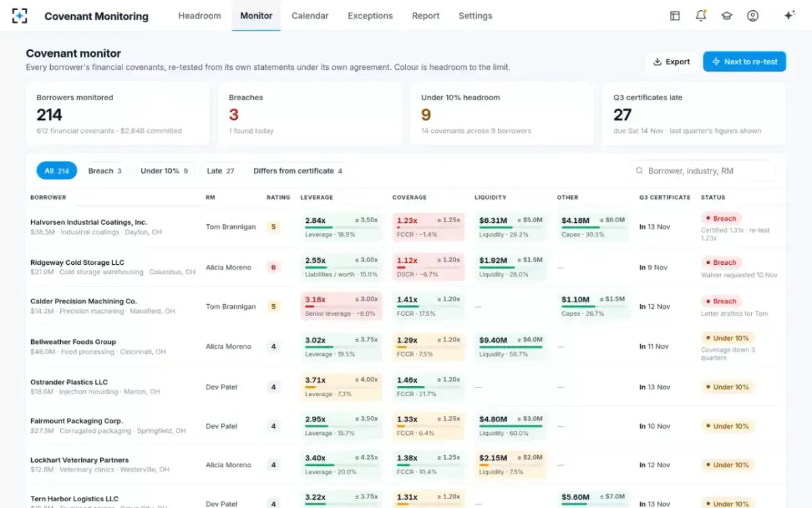This screenshot has height=508, width=812.
Task: Open Fairmount Packaging Corp. borrower
Action: [x=76, y=421]
